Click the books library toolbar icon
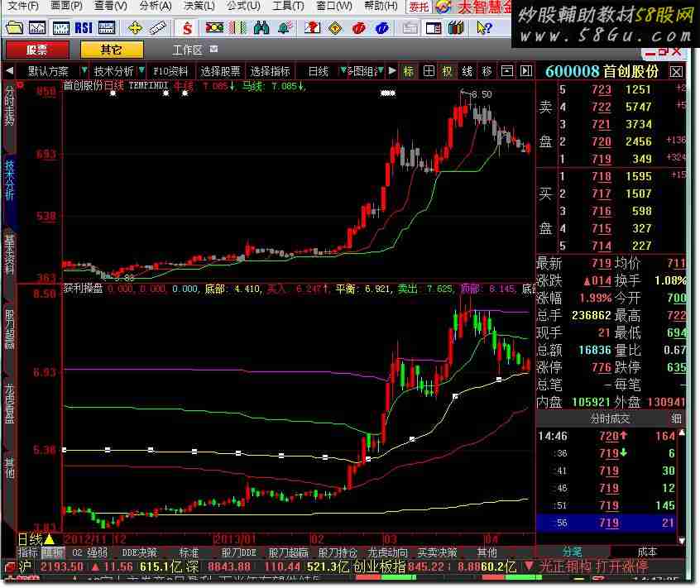Screen dimensions: 700x588 pos(456,29)
